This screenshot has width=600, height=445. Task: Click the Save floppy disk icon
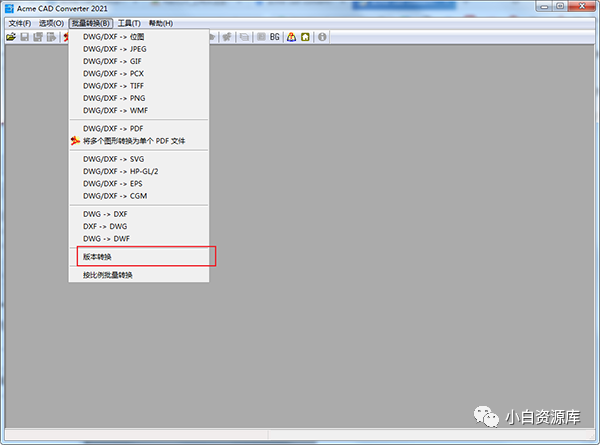(x=24, y=37)
